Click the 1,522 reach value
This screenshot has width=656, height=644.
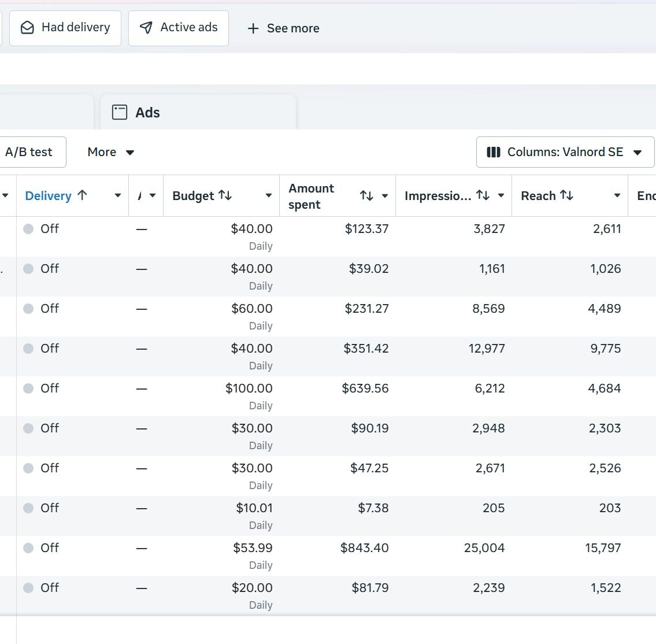coord(605,588)
